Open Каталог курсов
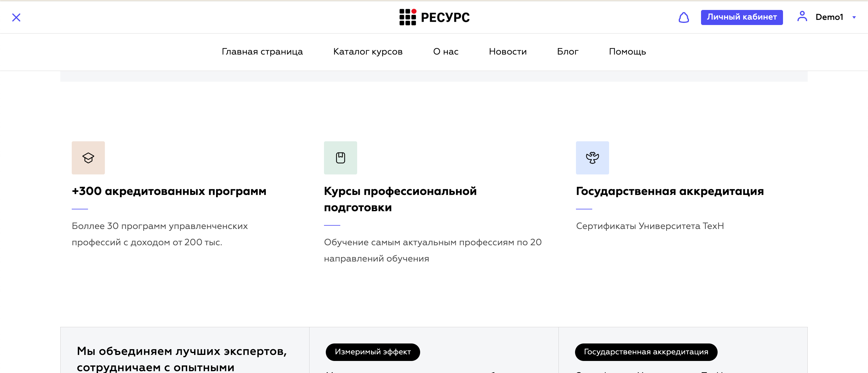 [368, 52]
